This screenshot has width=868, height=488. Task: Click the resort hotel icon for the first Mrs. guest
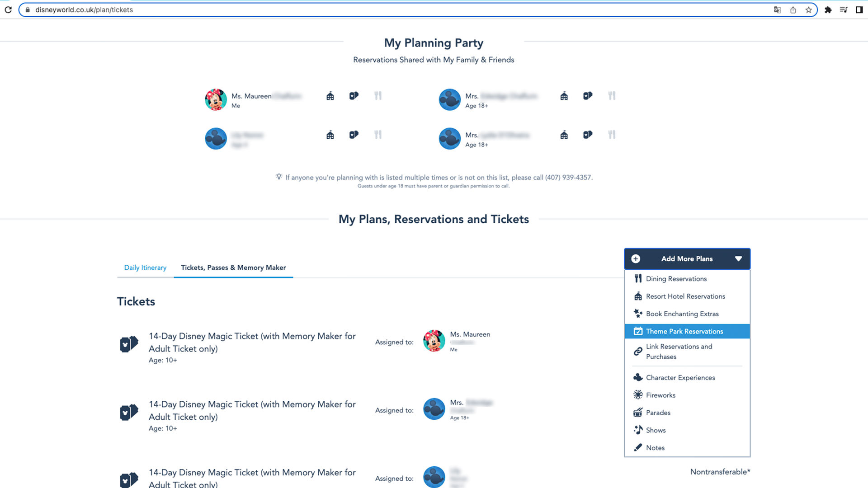point(564,96)
